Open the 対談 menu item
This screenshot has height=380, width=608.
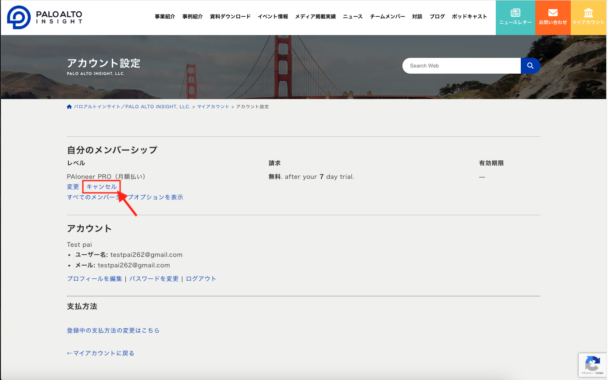pos(417,17)
